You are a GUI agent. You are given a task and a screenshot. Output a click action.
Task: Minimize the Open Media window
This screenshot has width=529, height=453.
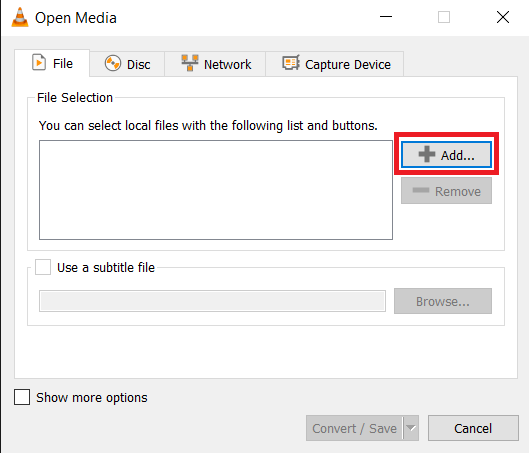(x=386, y=17)
